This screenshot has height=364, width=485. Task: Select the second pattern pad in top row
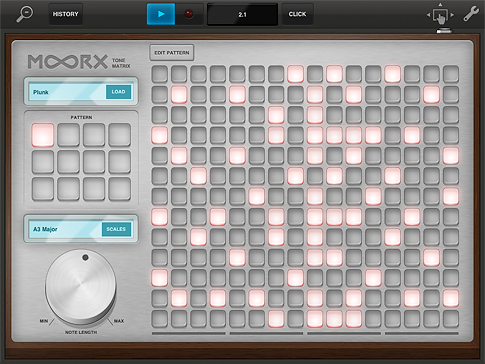68,135
